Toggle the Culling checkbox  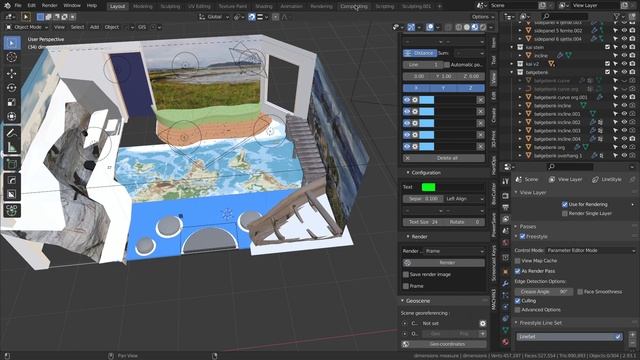click(518, 301)
